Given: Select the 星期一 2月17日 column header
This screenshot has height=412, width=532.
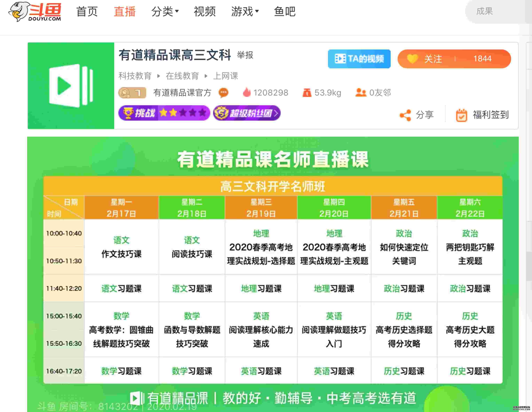Looking at the screenshot, I should [x=121, y=208].
